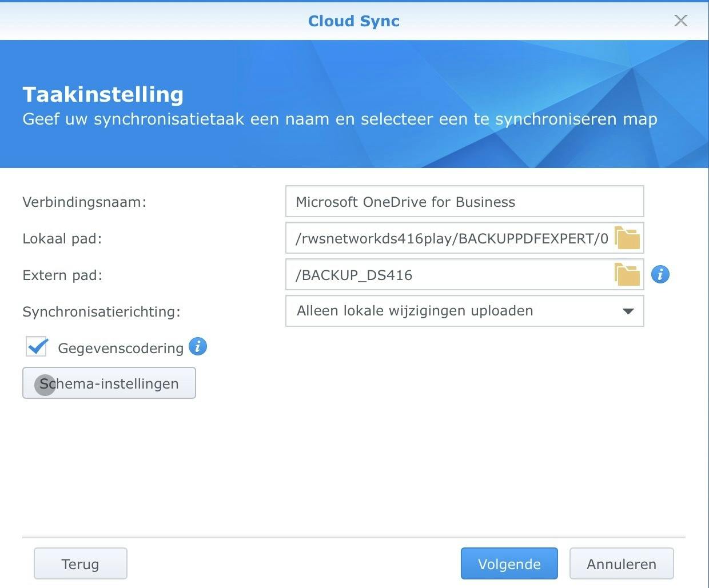Close the Cloud Sync dialog
Screen dimensions: 709x588
click(x=680, y=21)
